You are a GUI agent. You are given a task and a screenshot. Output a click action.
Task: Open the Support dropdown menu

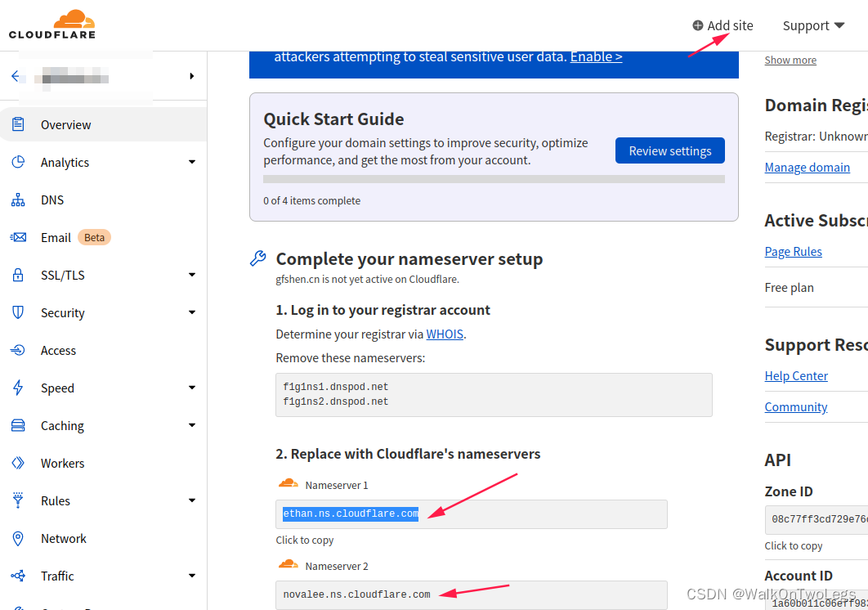(813, 25)
